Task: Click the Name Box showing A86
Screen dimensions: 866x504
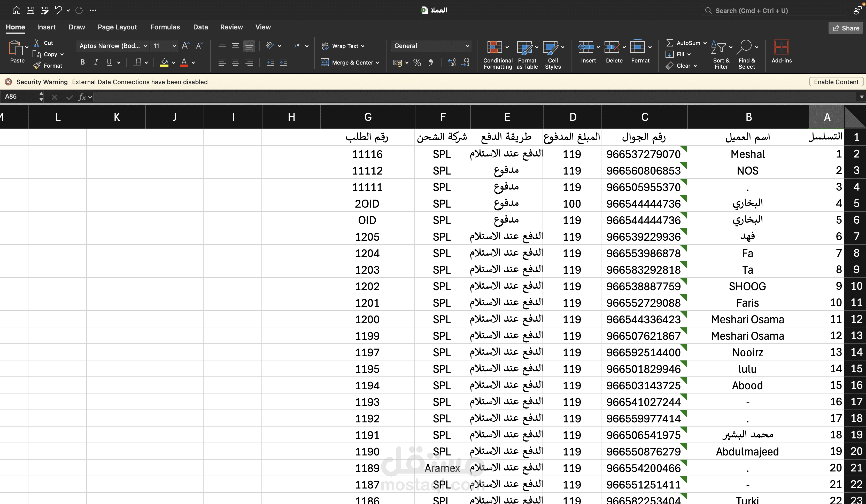Action: [x=20, y=97]
